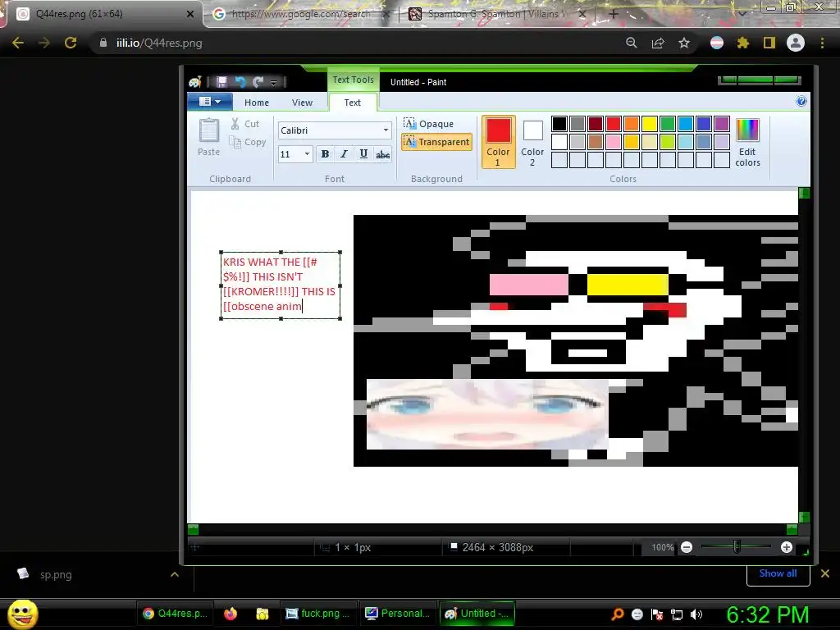Reload the Chrome page
Viewport: 840px width, 630px height.
point(71,43)
